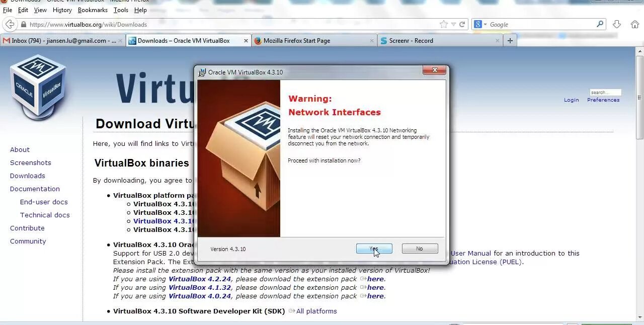Open a new tab with plus button
This screenshot has width=644, height=325.
click(x=510, y=41)
